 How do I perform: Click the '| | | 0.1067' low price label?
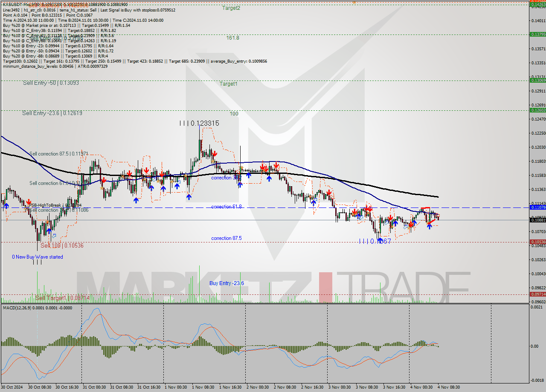coord(375,241)
